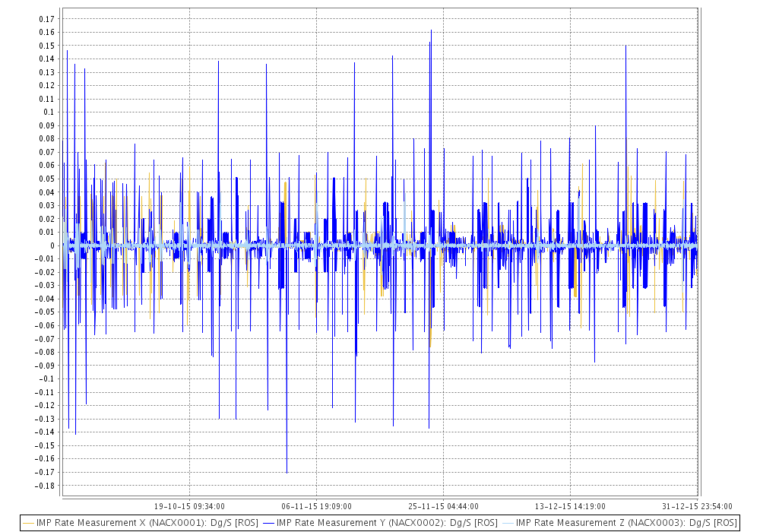Viewport: 760px width, 532px height.
Task: Click the -0.1 y-axis value
Action: [47, 379]
